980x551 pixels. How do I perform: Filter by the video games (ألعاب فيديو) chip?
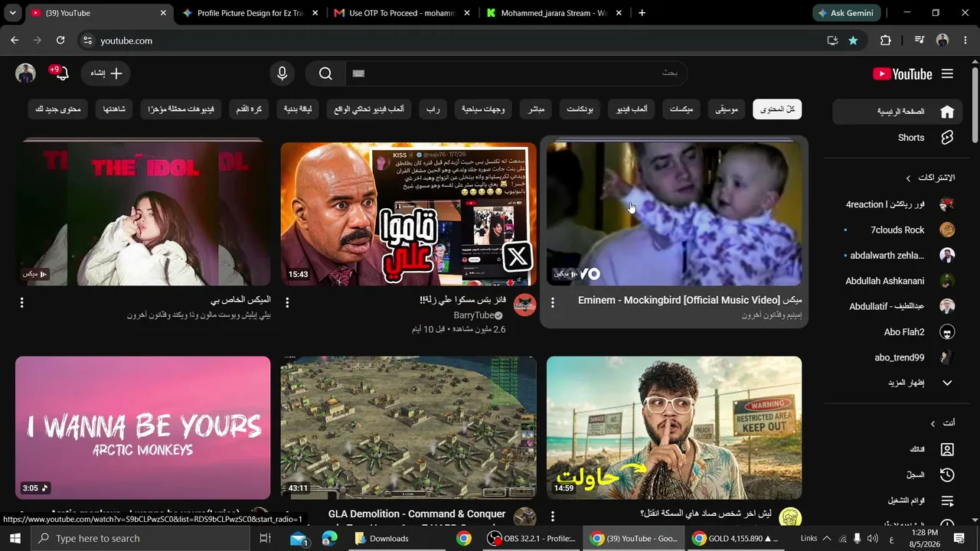632,109
